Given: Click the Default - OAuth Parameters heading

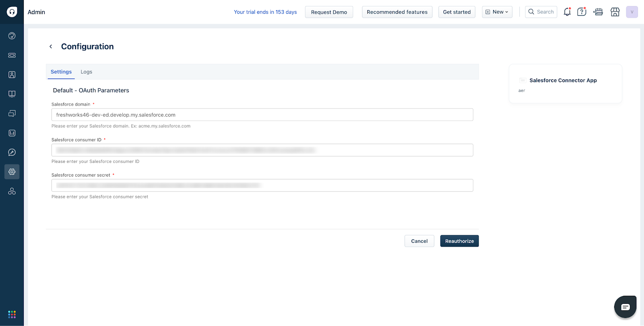Looking at the screenshot, I should (91, 90).
